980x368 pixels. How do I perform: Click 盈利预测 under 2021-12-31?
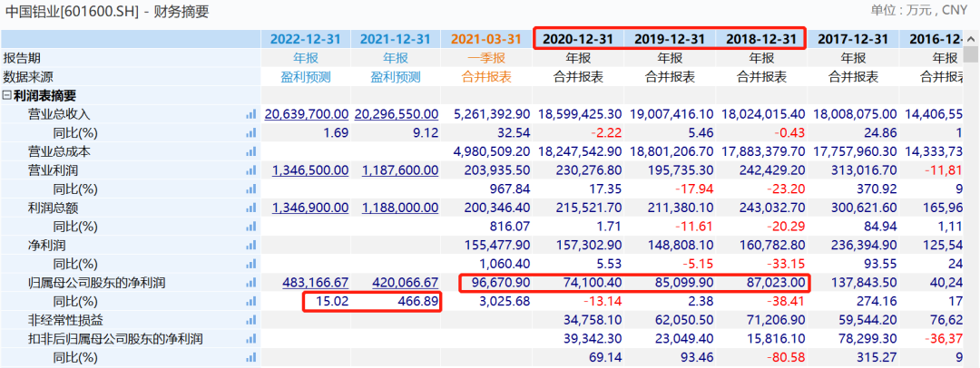396,77
